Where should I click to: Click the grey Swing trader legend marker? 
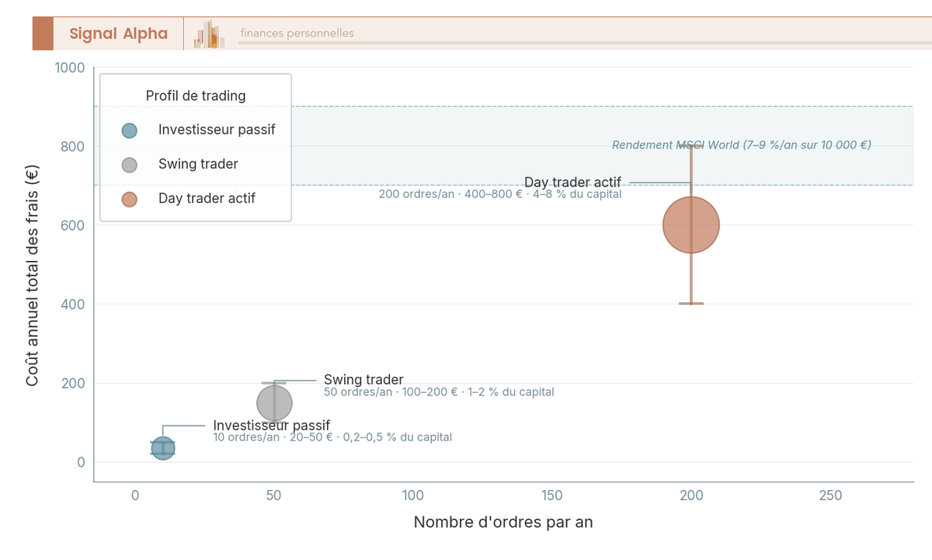[130, 165]
